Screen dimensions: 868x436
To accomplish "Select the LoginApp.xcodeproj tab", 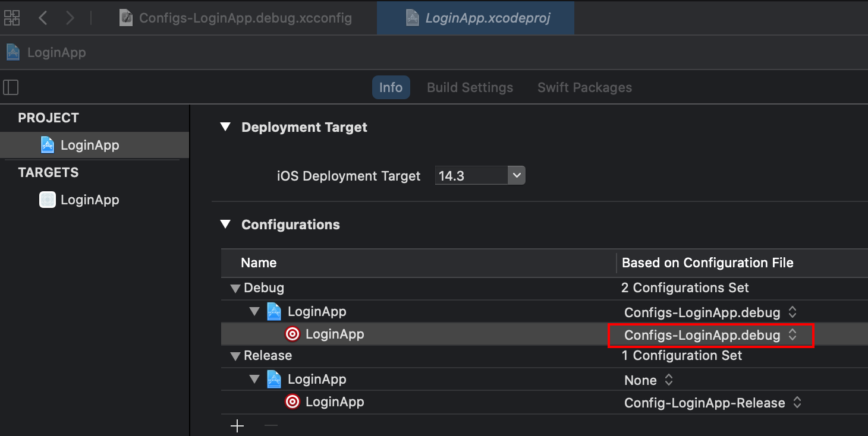I will pos(476,18).
